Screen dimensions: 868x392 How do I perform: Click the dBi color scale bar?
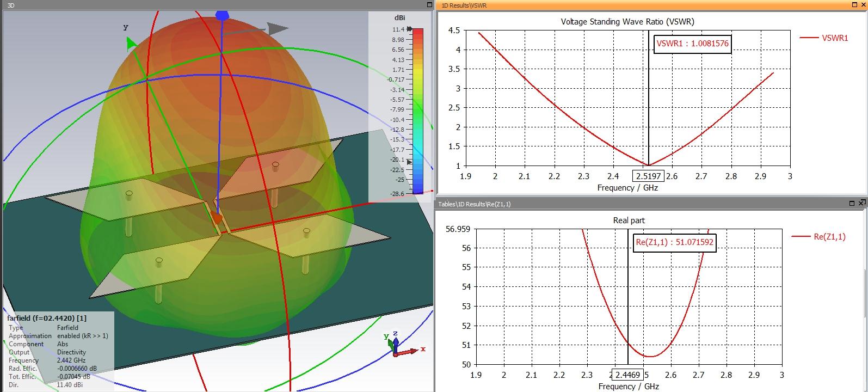click(418, 111)
